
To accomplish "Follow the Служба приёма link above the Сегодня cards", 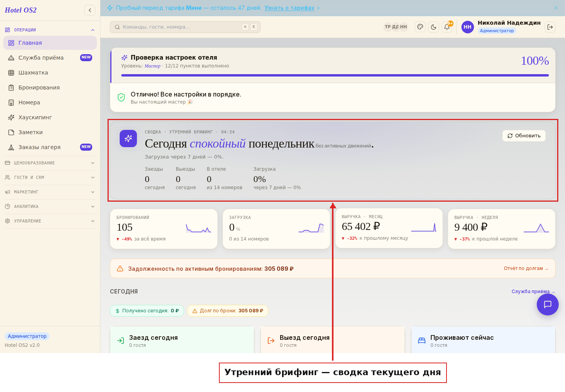I will (533, 292).
